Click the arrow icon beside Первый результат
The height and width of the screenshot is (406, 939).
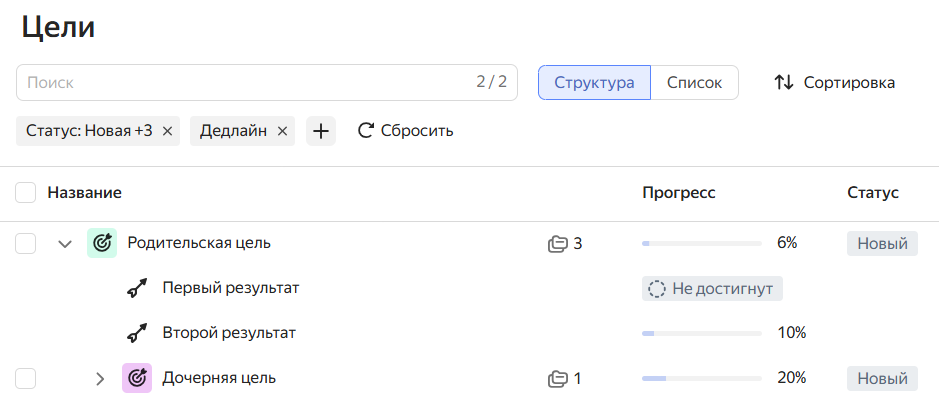(x=137, y=289)
